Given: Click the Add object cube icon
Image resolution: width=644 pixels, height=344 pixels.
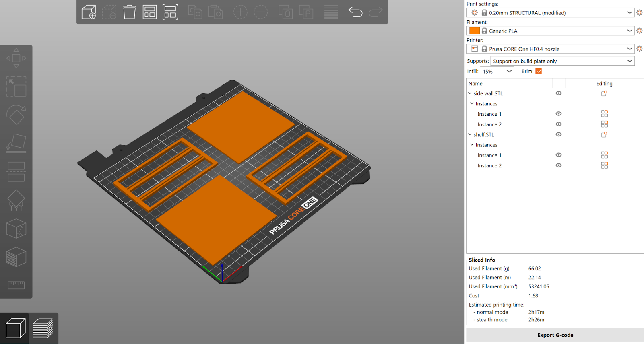Looking at the screenshot, I should [x=89, y=12].
